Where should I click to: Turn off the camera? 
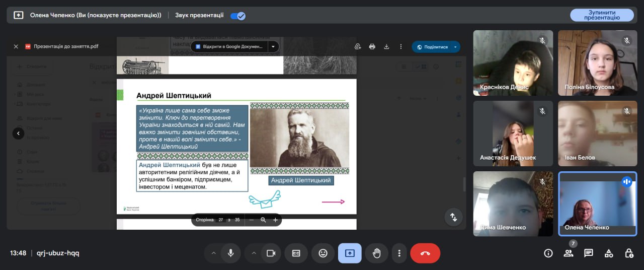pyautogui.click(x=271, y=253)
